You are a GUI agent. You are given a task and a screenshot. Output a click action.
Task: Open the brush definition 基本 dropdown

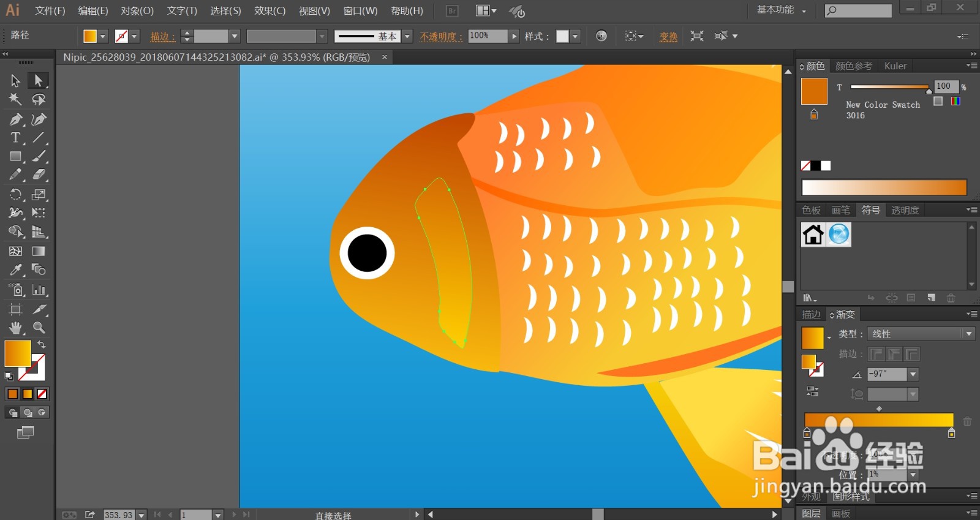407,36
